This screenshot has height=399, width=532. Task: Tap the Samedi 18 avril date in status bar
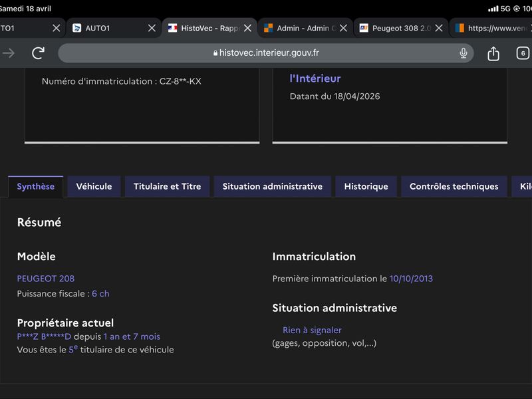25,9
